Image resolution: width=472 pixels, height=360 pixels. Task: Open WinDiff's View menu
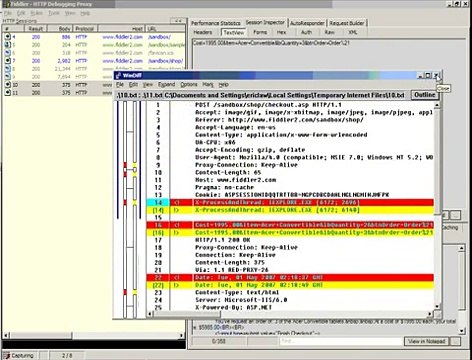(148, 85)
